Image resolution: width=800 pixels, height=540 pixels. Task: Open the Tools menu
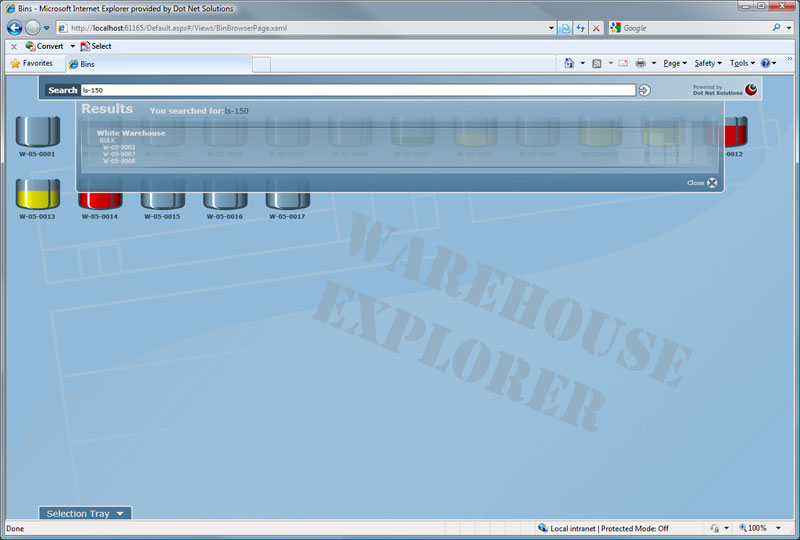(x=742, y=63)
